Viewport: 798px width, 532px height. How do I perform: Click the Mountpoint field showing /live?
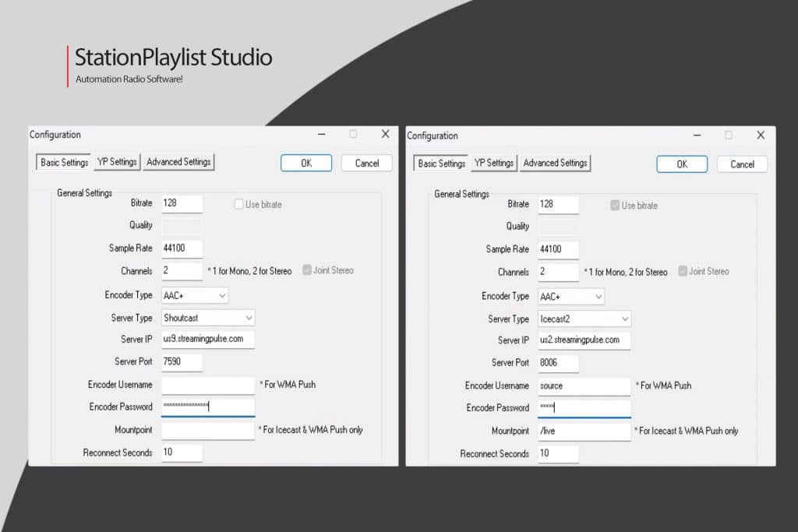click(x=584, y=431)
